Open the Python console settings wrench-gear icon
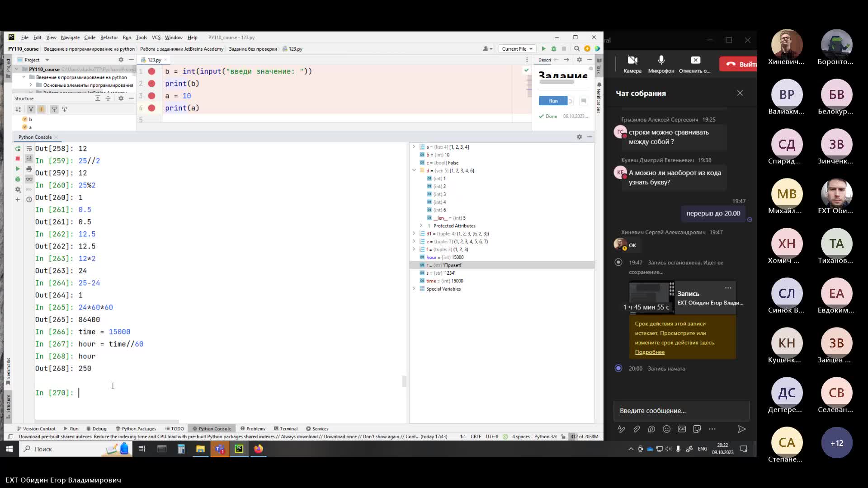This screenshot has height=488, width=868. [x=18, y=189]
